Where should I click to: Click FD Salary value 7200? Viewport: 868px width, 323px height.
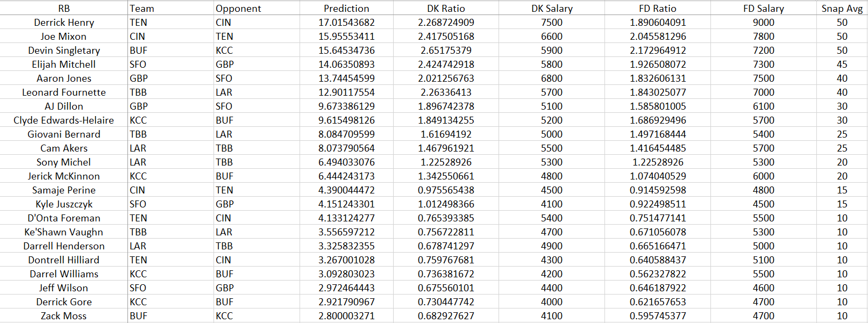764,50
